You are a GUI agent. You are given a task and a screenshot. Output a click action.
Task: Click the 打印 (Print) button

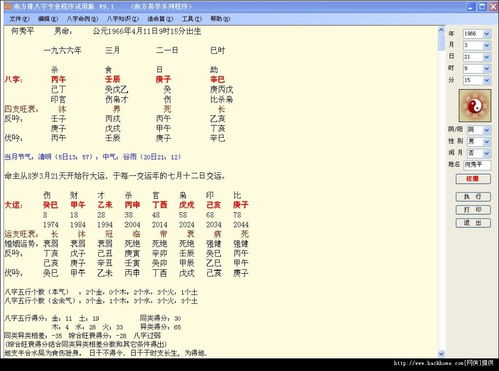[x=473, y=210]
